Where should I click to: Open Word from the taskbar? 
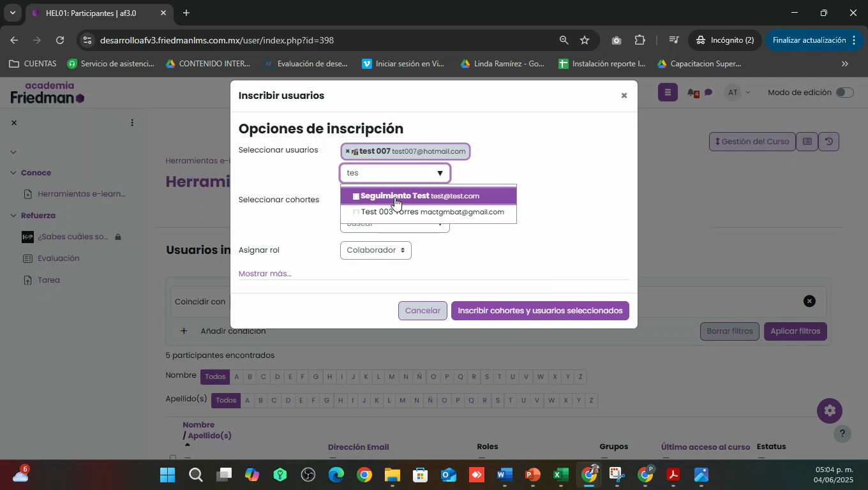pyautogui.click(x=504, y=475)
